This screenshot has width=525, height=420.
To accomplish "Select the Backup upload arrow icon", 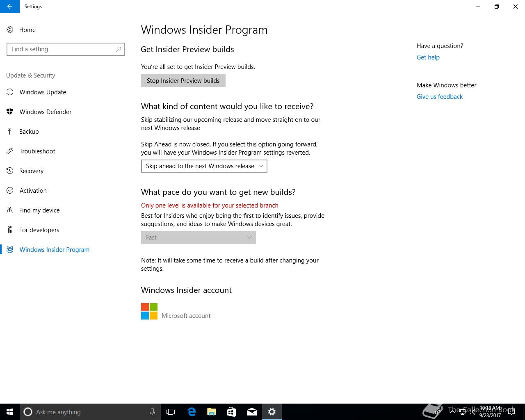I will point(10,131).
